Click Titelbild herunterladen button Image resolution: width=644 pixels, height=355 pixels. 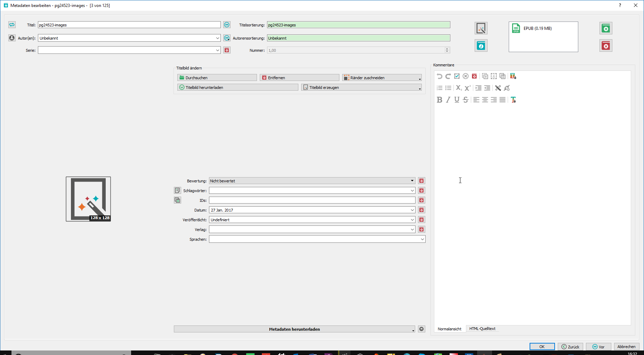(x=238, y=87)
